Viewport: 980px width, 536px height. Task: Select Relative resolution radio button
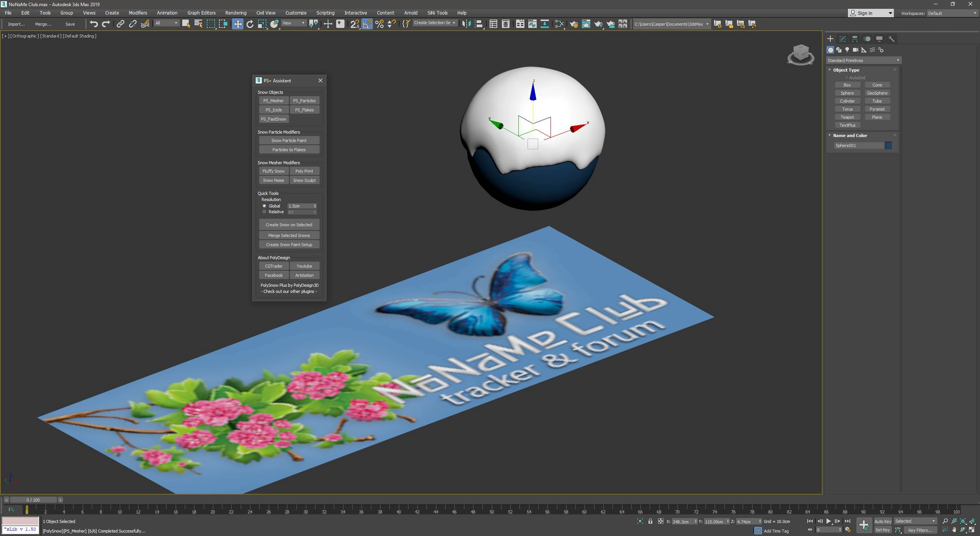264,212
